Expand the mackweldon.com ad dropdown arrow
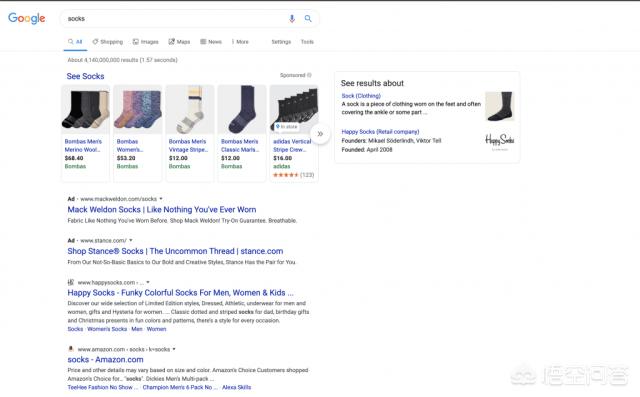This screenshot has width=640, height=397. click(x=161, y=199)
